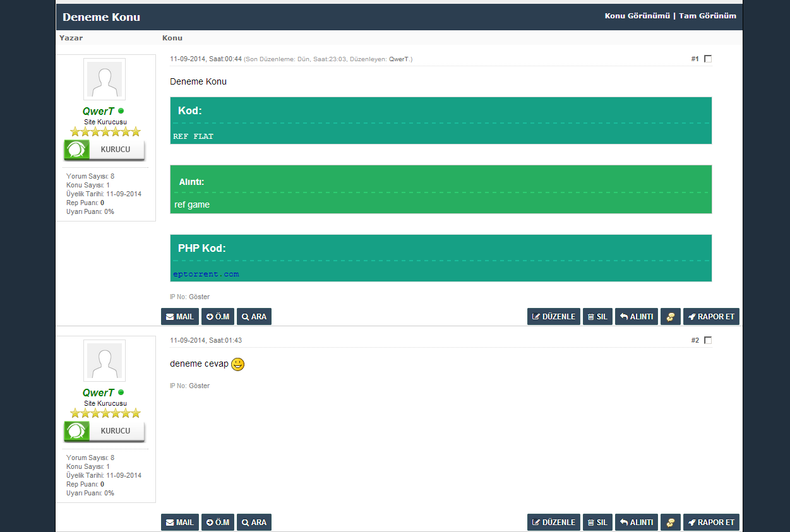790x532 pixels.
Task: Show IP with Göster link in post #1
Action: coord(199,297)
